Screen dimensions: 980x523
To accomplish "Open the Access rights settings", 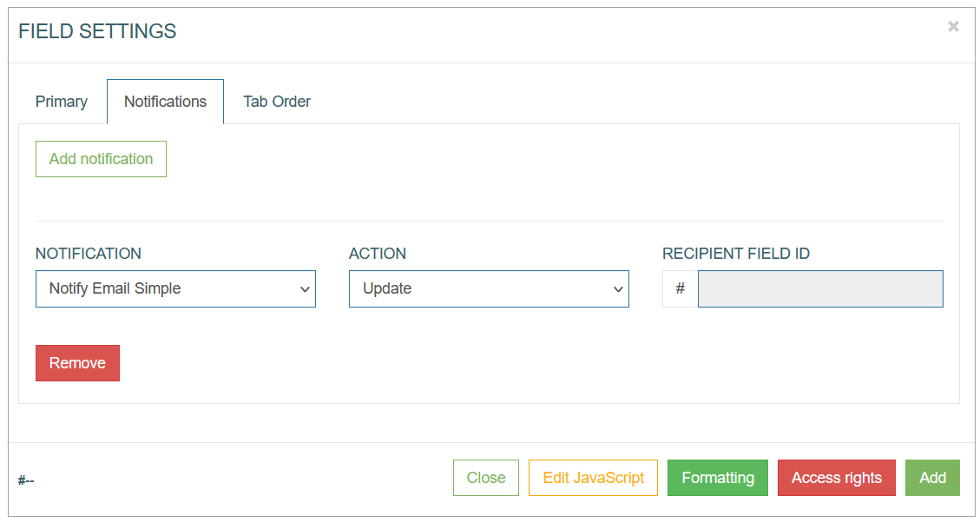I will [x=836, y=478].
